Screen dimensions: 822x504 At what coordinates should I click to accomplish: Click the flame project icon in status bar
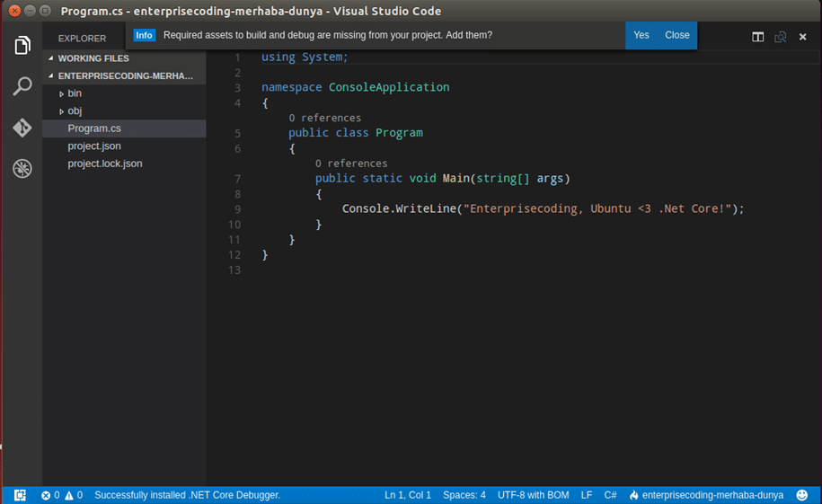pyautogui.click(x=634, y=495)
